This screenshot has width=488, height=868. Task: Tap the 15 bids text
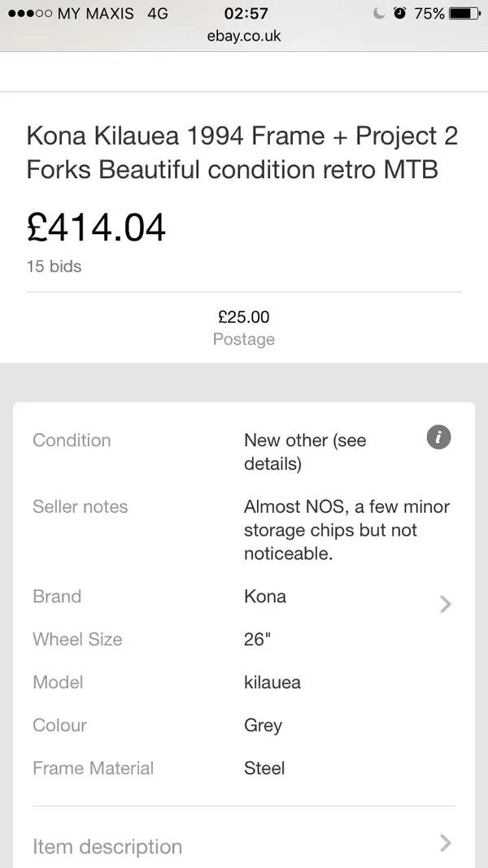54,267
